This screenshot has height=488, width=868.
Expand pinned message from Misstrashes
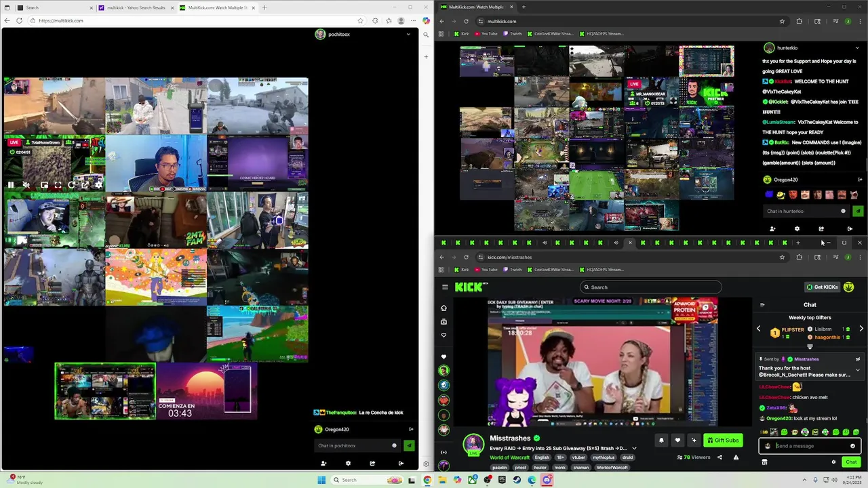(858, 370)
